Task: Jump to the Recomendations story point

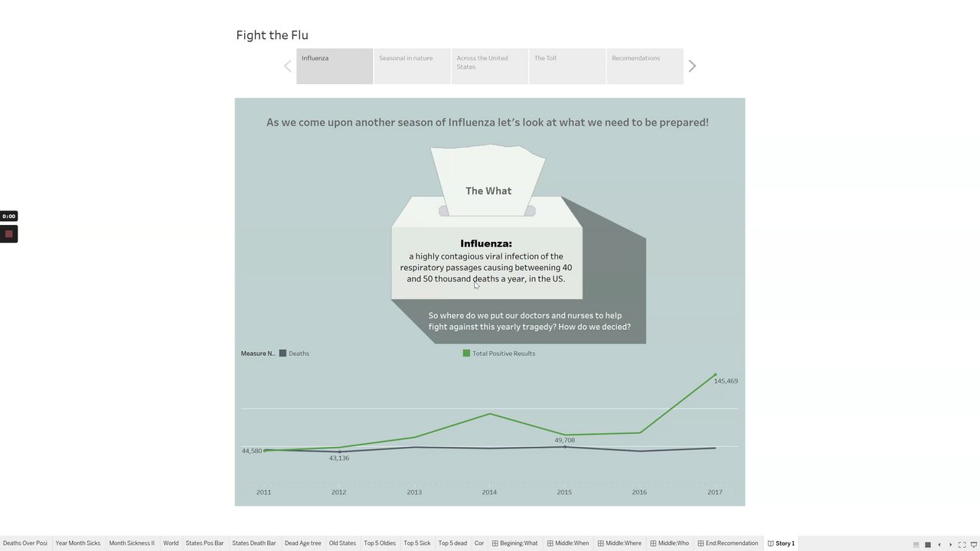Action: 645,67
